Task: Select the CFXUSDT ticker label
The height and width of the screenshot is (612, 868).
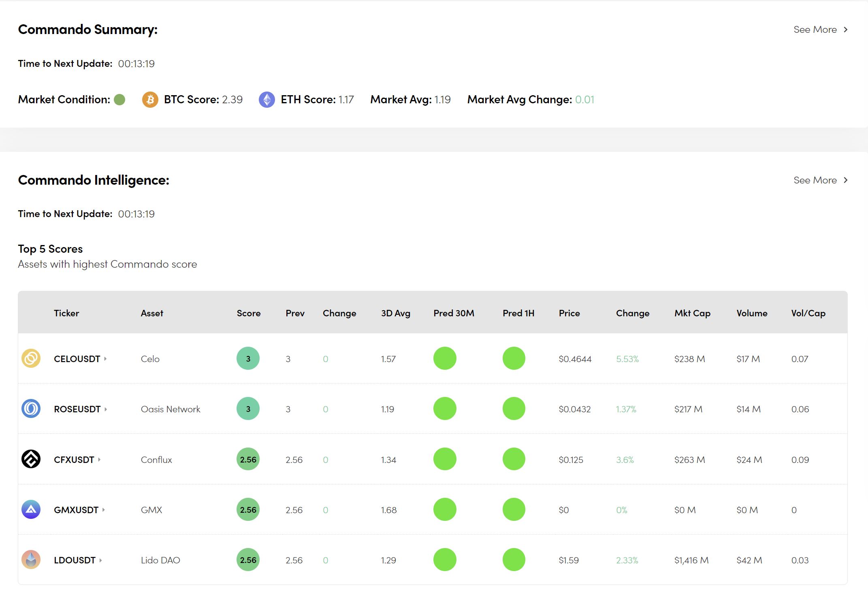Action: (x=74, y=460)
